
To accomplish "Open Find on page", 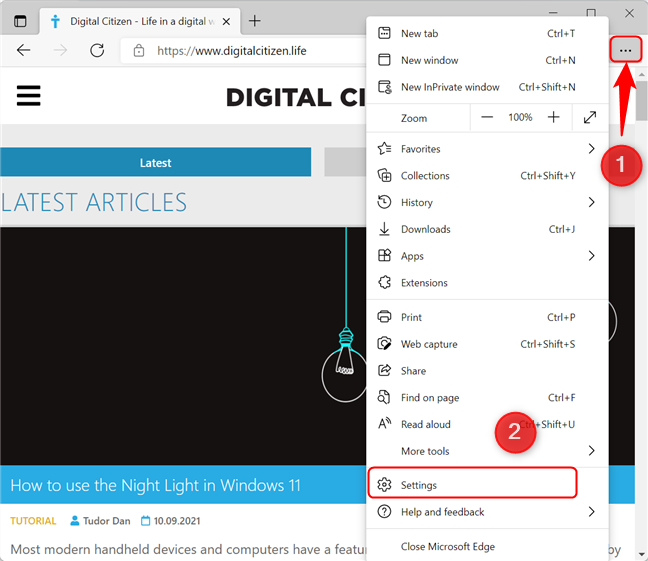I will 487,398.
